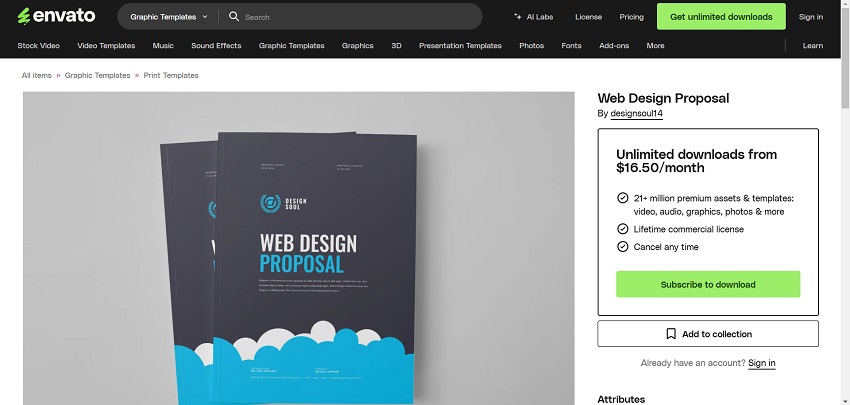Screen dimensions: 850x405
Task: Click Add to collection button
Action: (708, 334)
